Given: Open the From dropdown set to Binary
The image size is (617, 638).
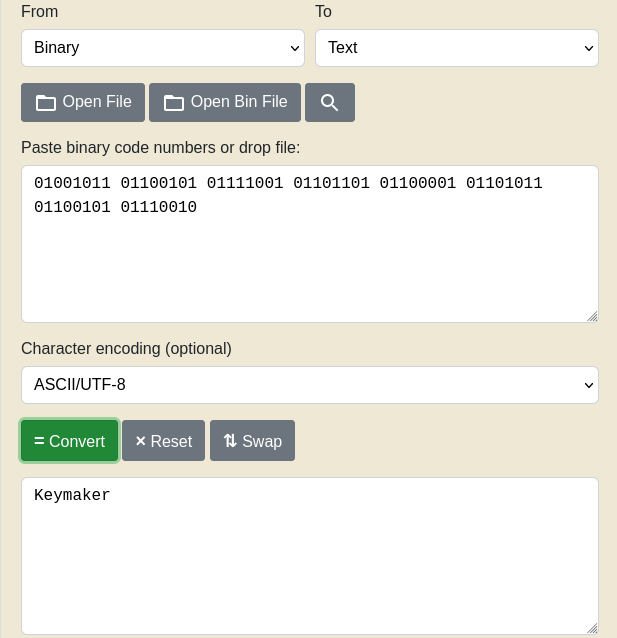Looking at the screenshot, I should (162, 47).
